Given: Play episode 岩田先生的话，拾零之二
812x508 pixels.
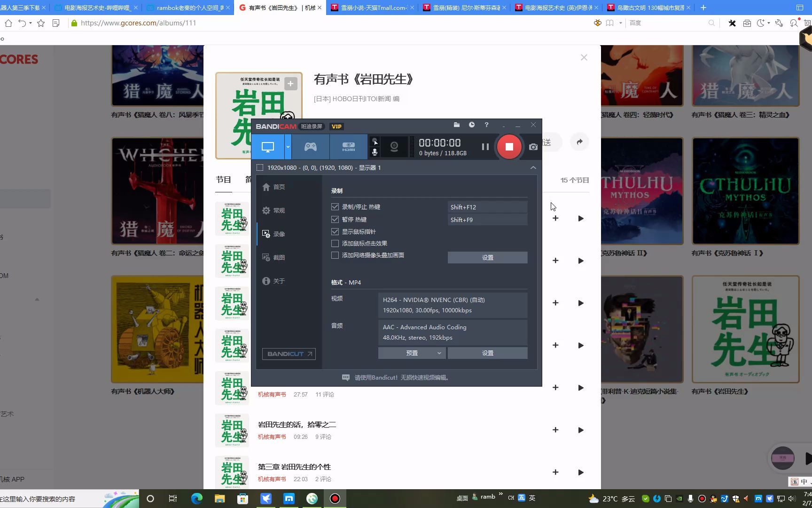Looking at the screenshot, I should (x=580, y=430).
